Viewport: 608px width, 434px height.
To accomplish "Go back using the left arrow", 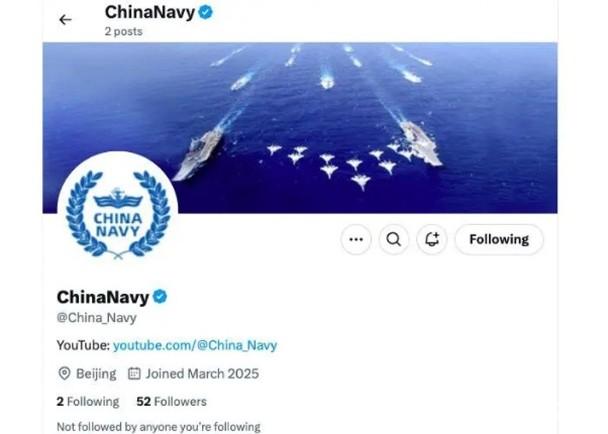I will (x=65, y=19).
